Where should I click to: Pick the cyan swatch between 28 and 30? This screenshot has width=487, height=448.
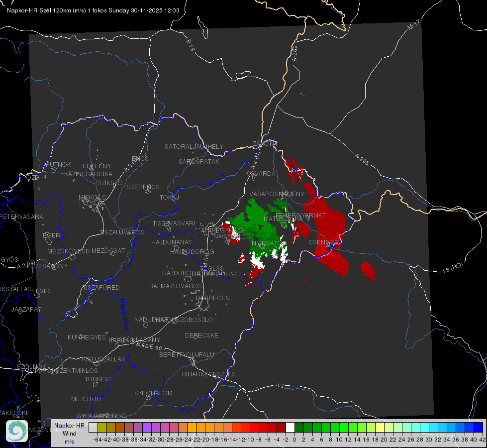(x=425, y=428)
